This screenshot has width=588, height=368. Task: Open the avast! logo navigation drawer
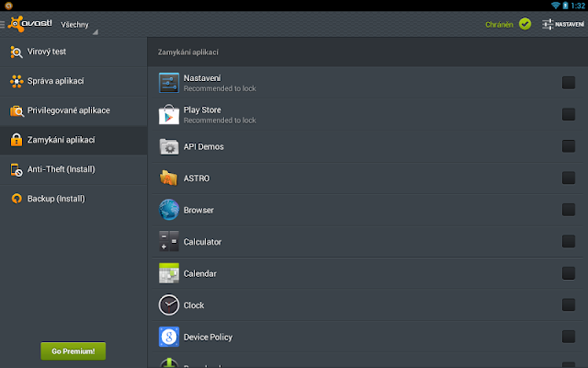(x=27, y=24)
